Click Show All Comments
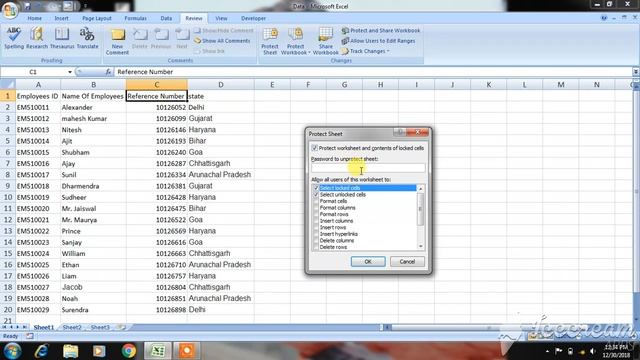Image resolution: width=640 pixels, height=360 pixels. (x=222, y=41)
